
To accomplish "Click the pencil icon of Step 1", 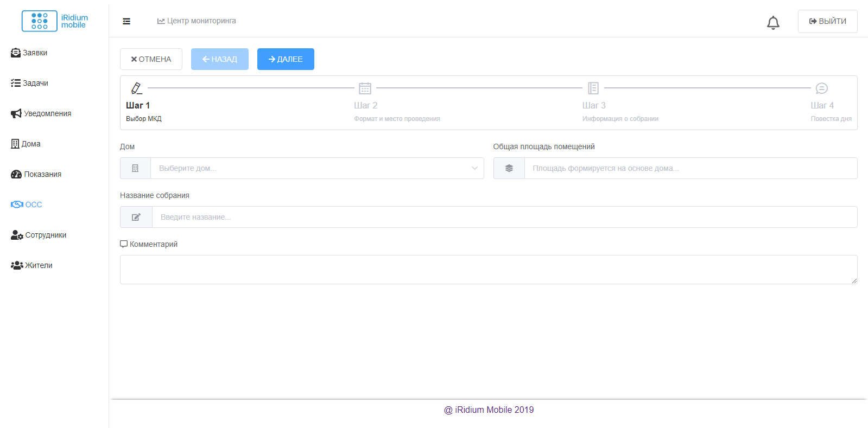I will point(137,88).
